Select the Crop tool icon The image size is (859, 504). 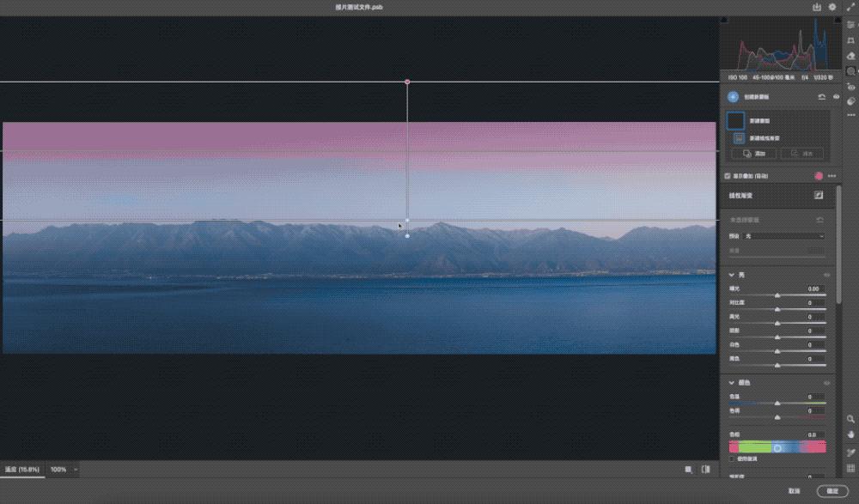click(x=850, y=40)
